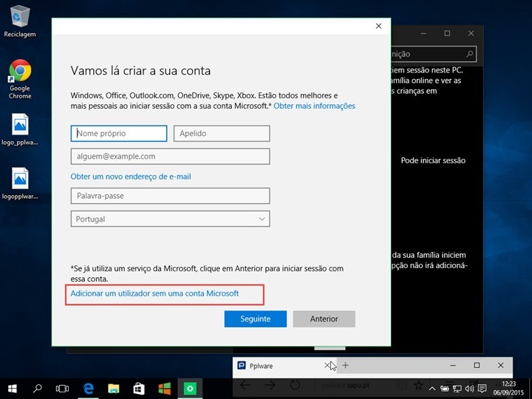Click the Palavra-passe field

[171, 196]
